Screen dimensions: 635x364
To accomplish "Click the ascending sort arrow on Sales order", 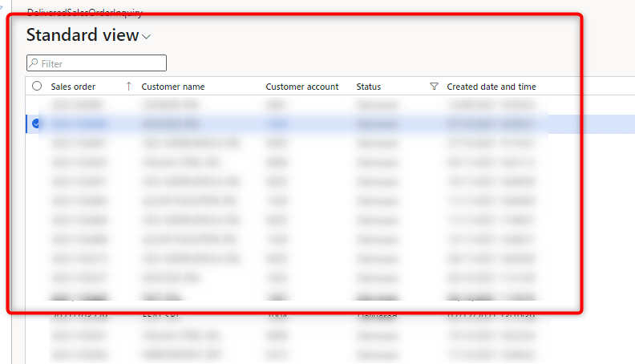I will (128, 87).
